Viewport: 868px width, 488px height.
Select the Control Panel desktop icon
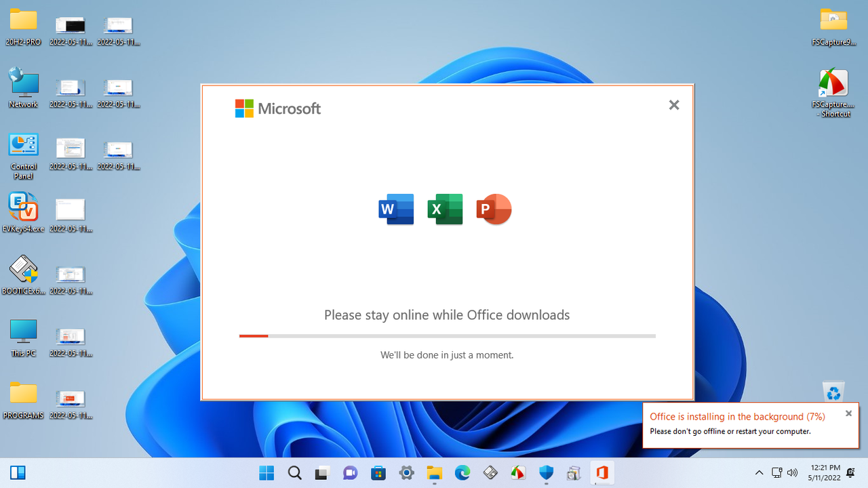(23, 156)
